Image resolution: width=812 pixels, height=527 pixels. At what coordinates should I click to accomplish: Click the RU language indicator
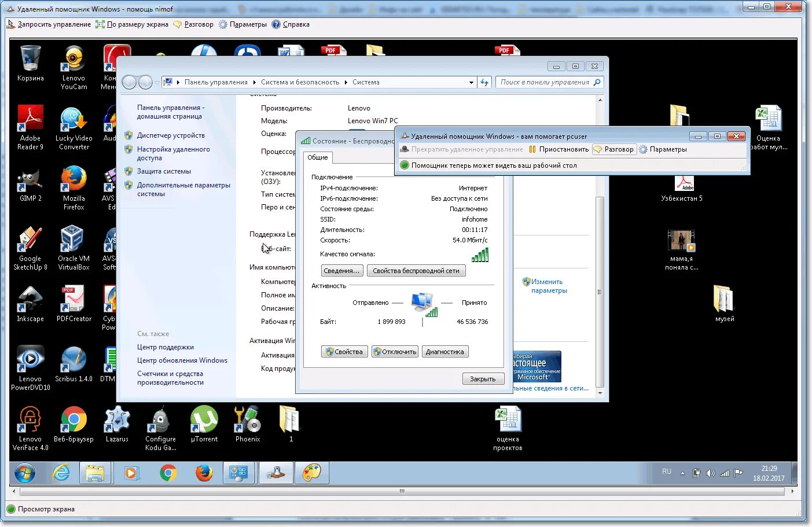click(667, 471)
